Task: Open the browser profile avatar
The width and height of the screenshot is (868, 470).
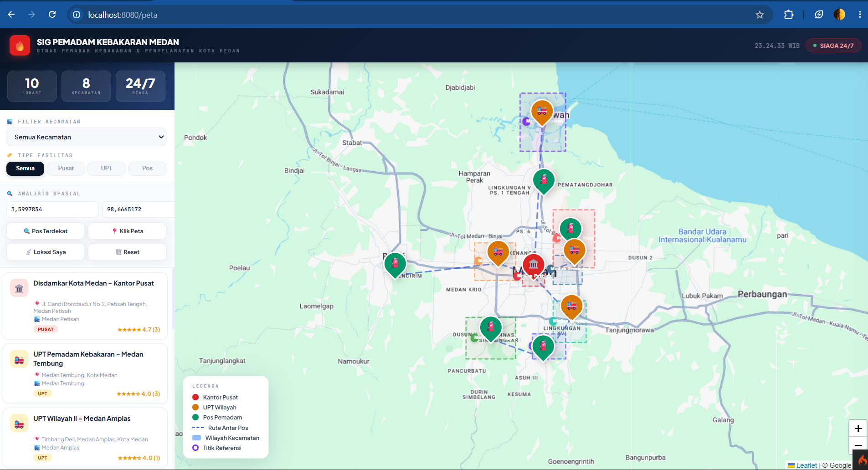Action: click(x=839, y=15)
